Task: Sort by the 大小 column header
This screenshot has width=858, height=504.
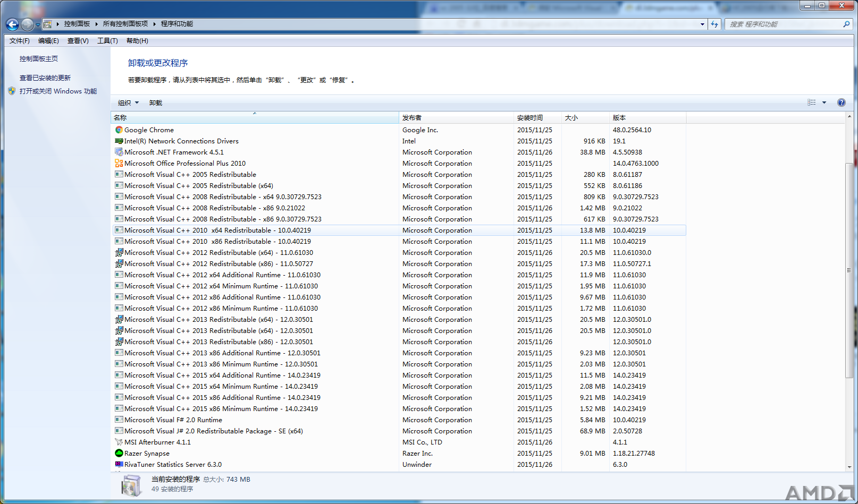Action: [x=585, y=118]
